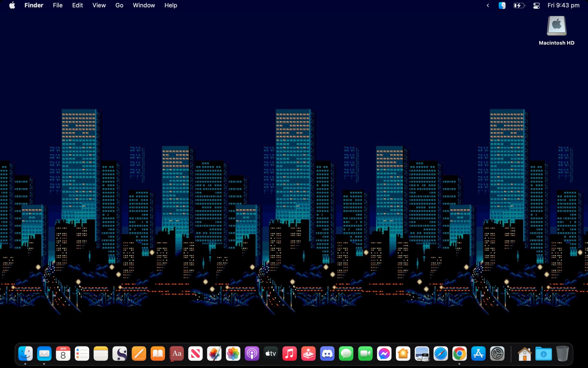Screen dimensions: 588x368
Task: Open Mail from the Dock
Action: (x=44, y=354)
